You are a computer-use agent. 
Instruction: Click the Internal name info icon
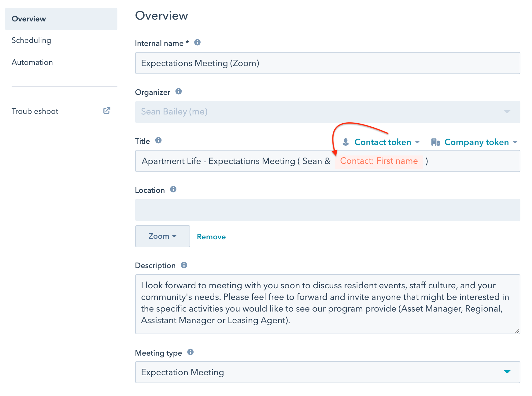[198, 43]
